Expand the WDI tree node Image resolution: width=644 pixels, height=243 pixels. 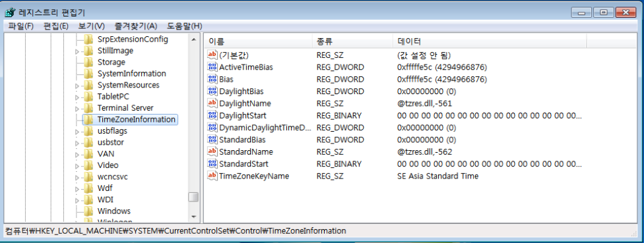[x=77, y=200]
